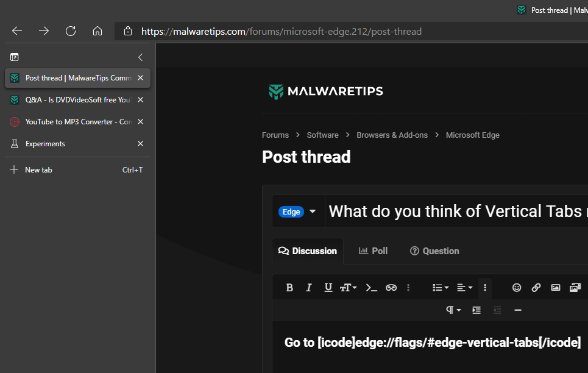Select the Poll thread type tab
The width and height of the screenshot is (588, 373).
coord(373,251)
